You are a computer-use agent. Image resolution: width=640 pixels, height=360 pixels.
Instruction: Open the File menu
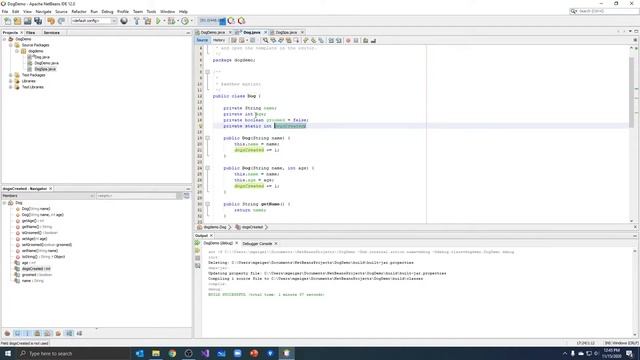pos(5,11)
